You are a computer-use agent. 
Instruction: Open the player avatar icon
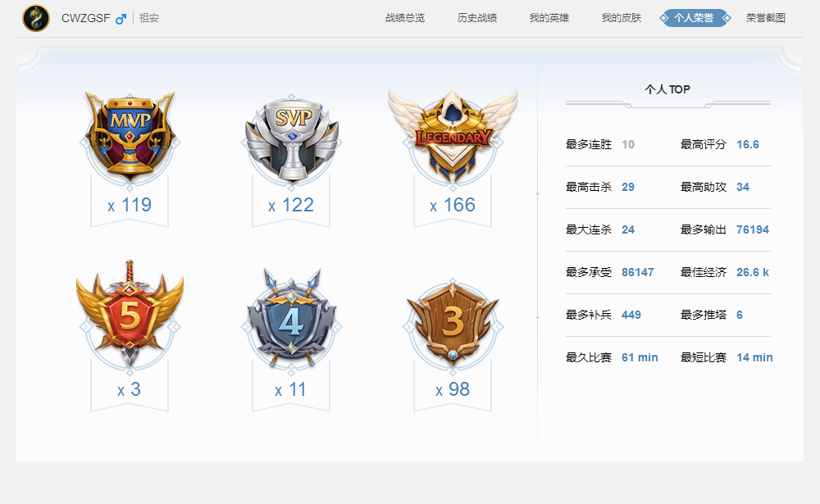[x=36, y=18]
